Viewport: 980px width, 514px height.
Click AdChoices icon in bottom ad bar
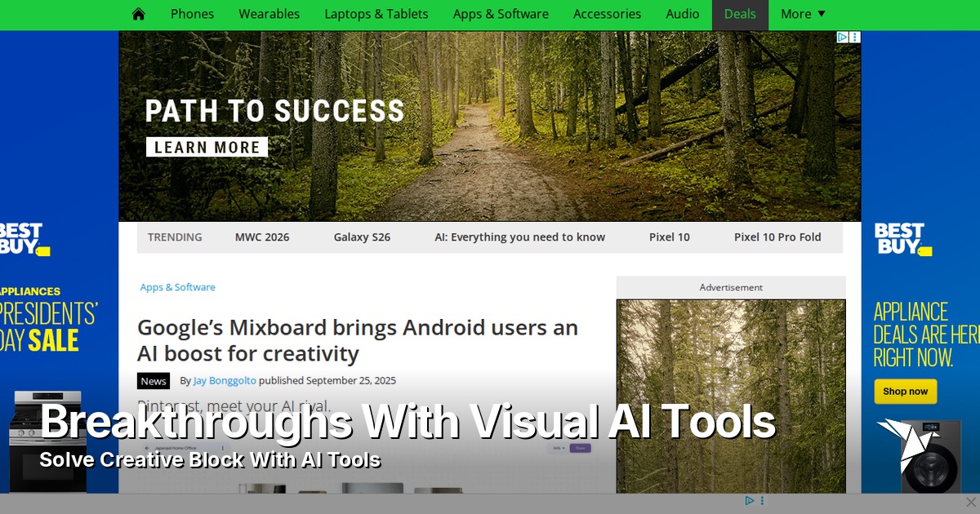(749, 500)
